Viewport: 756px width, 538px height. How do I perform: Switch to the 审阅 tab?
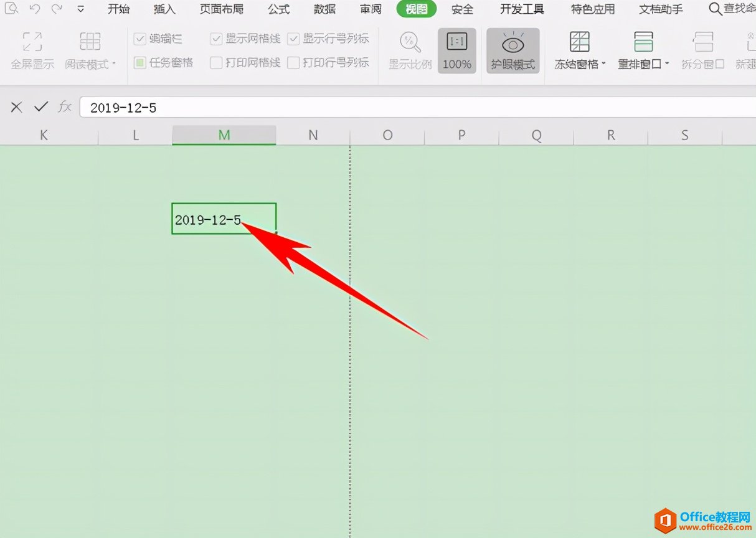coord(371,9)
